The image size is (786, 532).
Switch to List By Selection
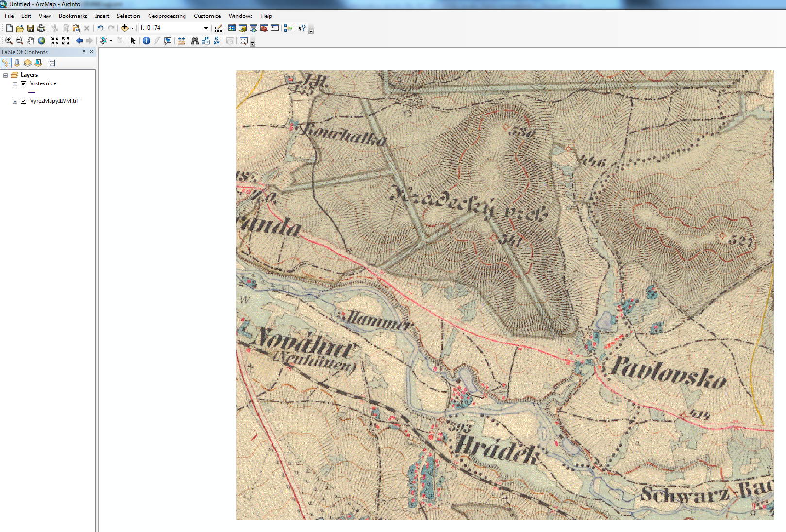pyautogui.click(x=38, y=63)
